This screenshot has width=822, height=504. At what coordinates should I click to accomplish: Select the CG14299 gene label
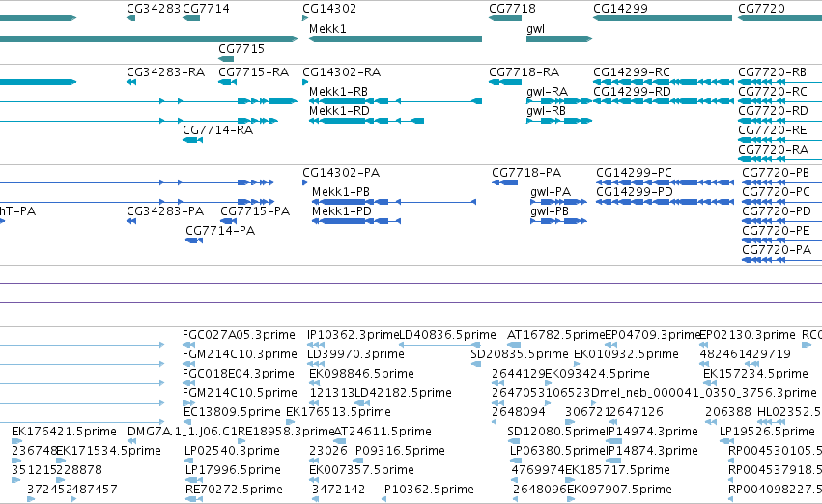pyautogui.click(x=620, y=9)
